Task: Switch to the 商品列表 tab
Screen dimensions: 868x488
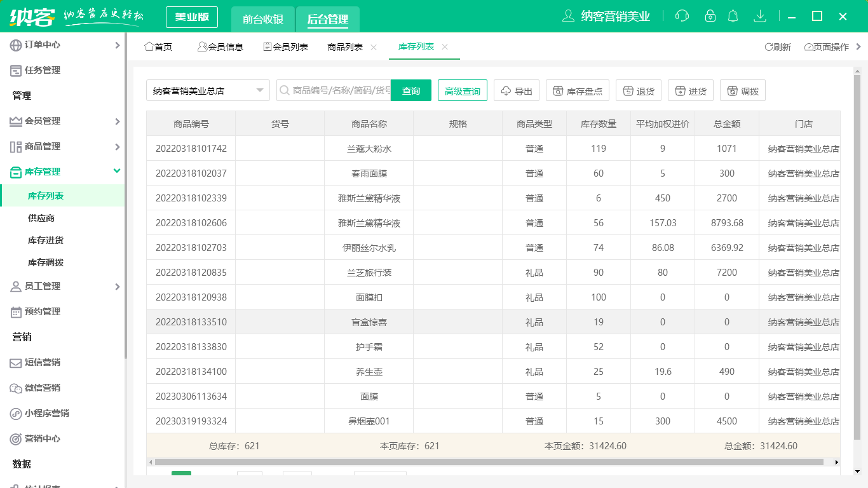Action: pyautogui.click(x=346, y=46)
